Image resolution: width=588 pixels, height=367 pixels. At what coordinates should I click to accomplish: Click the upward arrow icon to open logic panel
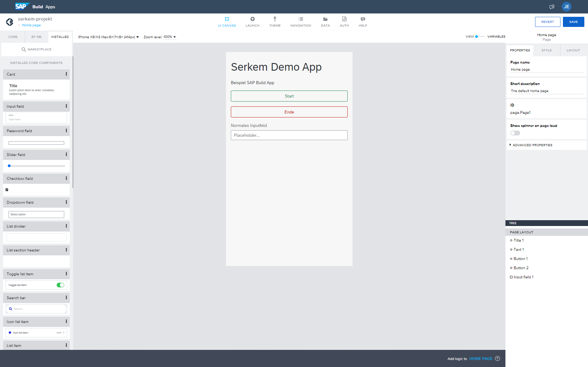click(x=497, y=358)
